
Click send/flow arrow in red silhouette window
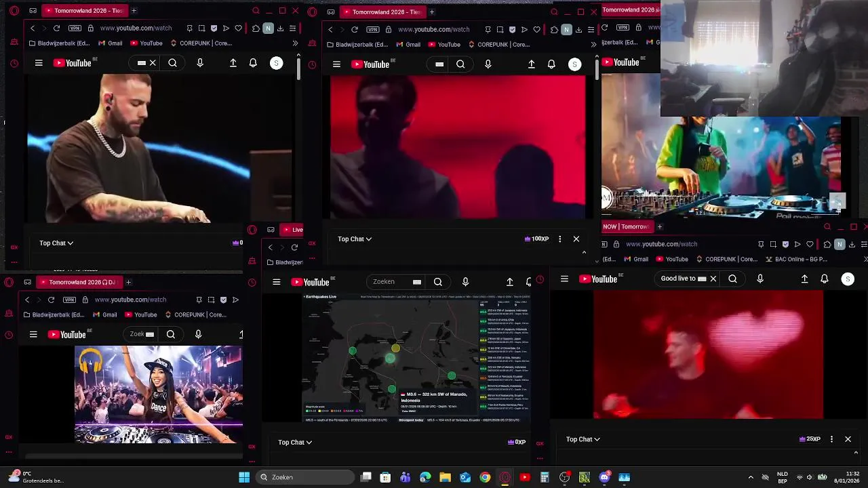point(524,30)
